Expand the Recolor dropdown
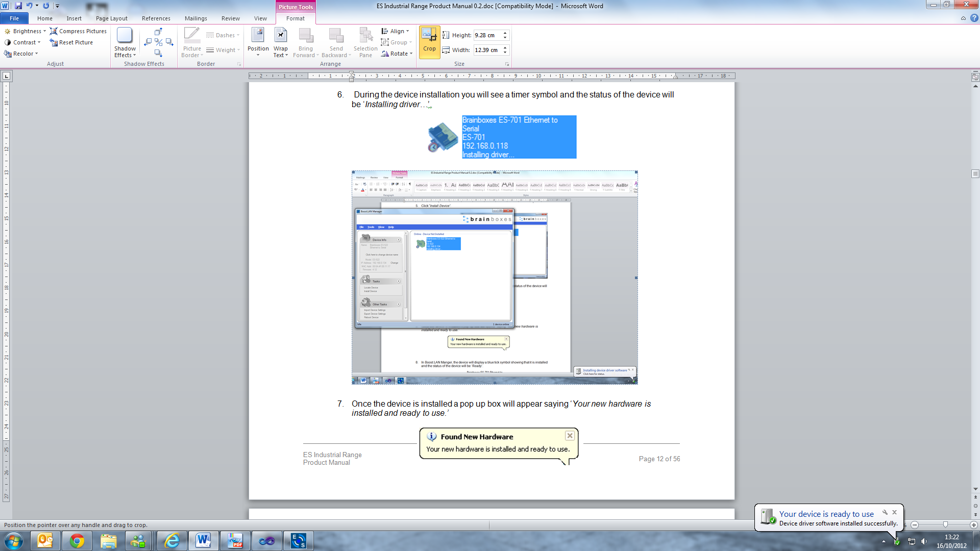Screen dimensions: 980x551 point(21,54)
